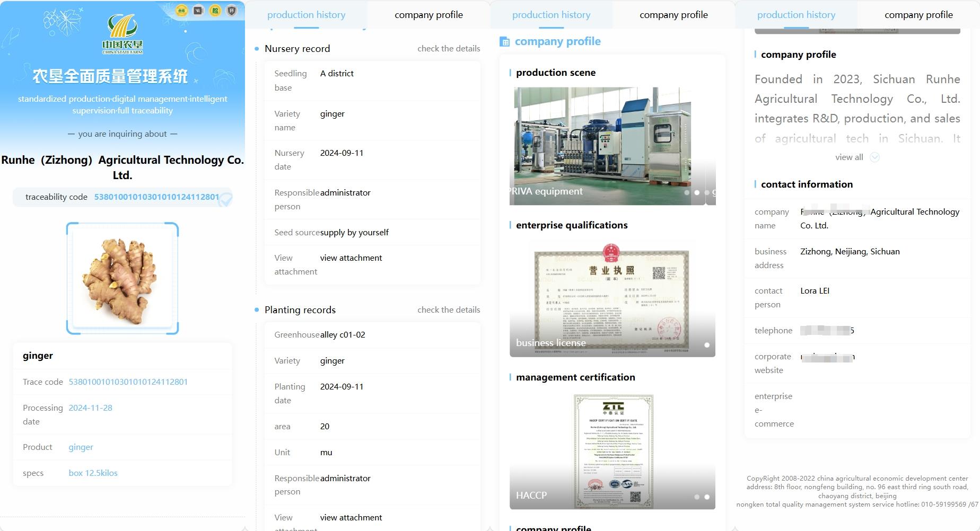Click the traceability code number in the header

(x=156, y=197)
